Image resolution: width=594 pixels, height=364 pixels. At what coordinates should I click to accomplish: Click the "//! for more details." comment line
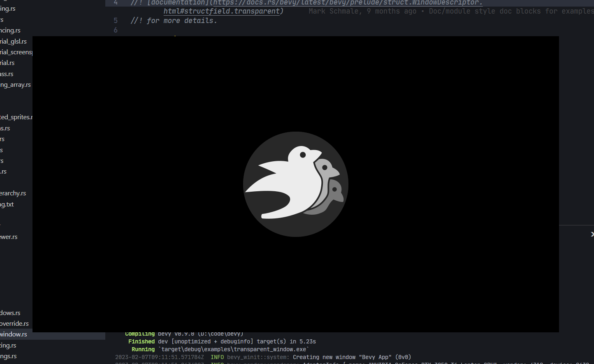[x=174, y=21]
